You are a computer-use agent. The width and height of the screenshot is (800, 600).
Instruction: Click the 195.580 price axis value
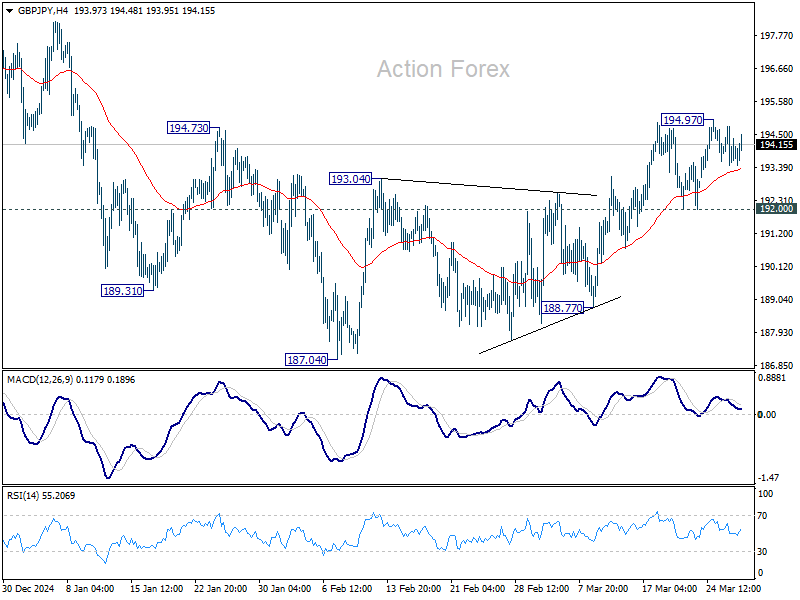[x=777, y=102]
